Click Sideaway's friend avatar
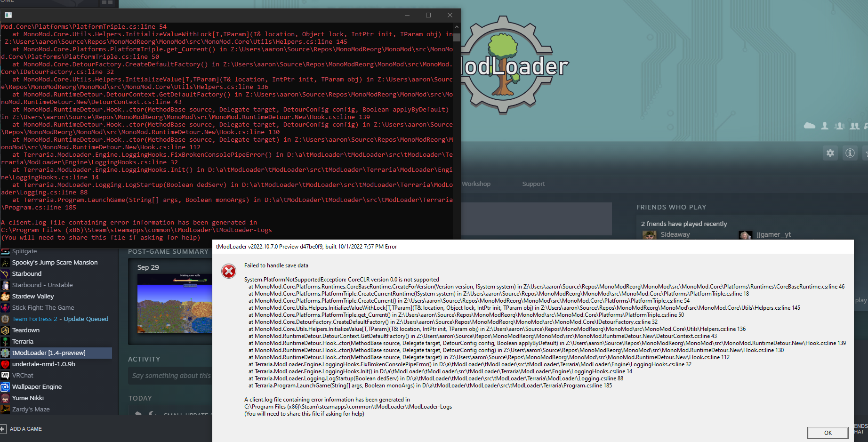Image resolution: width=868 pixels, height=442 pixels. point(650,234)
